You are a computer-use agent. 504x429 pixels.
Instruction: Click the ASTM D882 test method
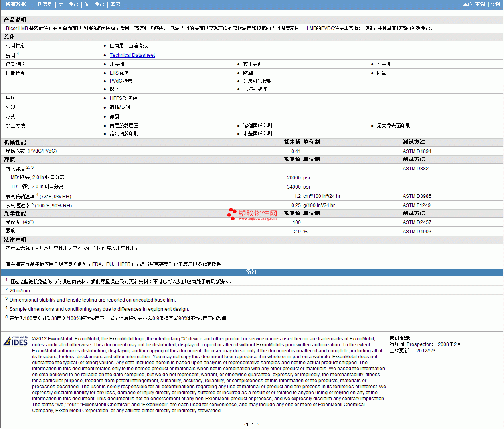pyautogui.click(x=415, y=169)
